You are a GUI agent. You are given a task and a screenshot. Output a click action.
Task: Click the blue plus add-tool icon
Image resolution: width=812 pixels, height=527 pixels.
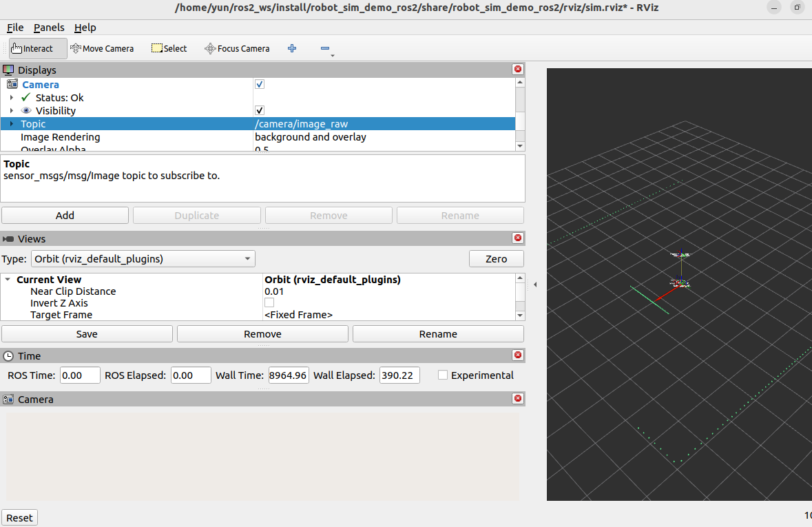pyautogui.click(x=292, y=48)
